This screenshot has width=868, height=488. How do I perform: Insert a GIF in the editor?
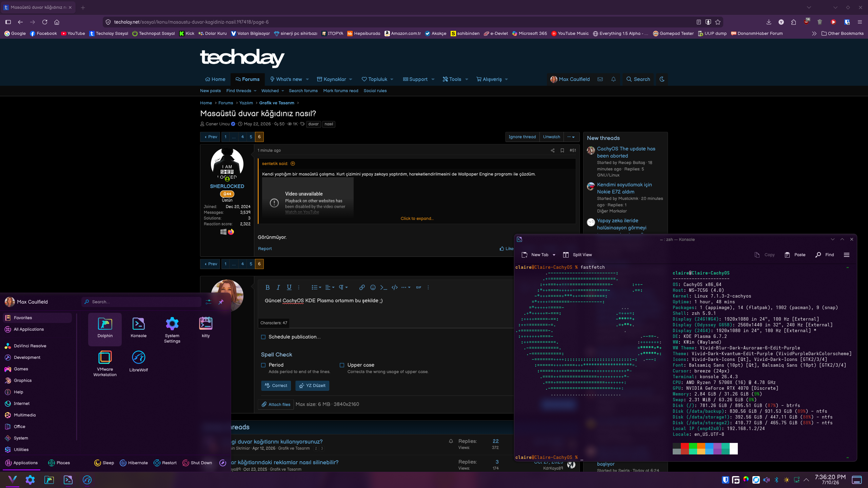point(418,287)
